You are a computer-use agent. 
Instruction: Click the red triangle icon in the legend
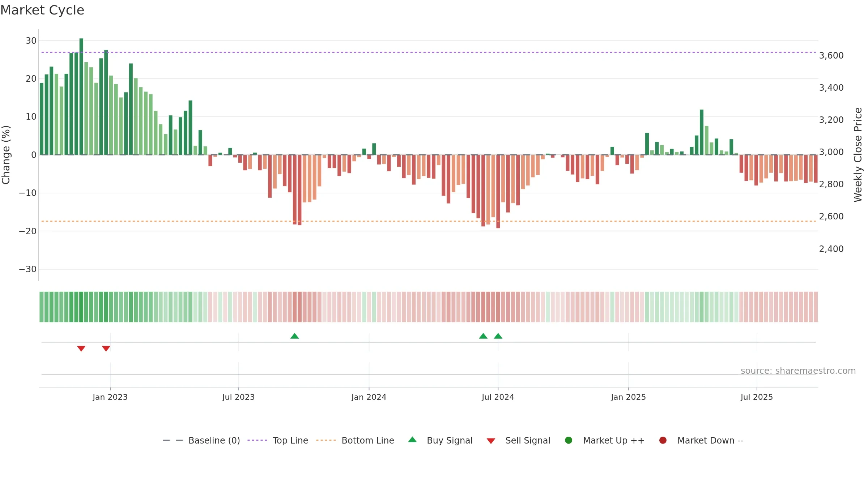491,441
